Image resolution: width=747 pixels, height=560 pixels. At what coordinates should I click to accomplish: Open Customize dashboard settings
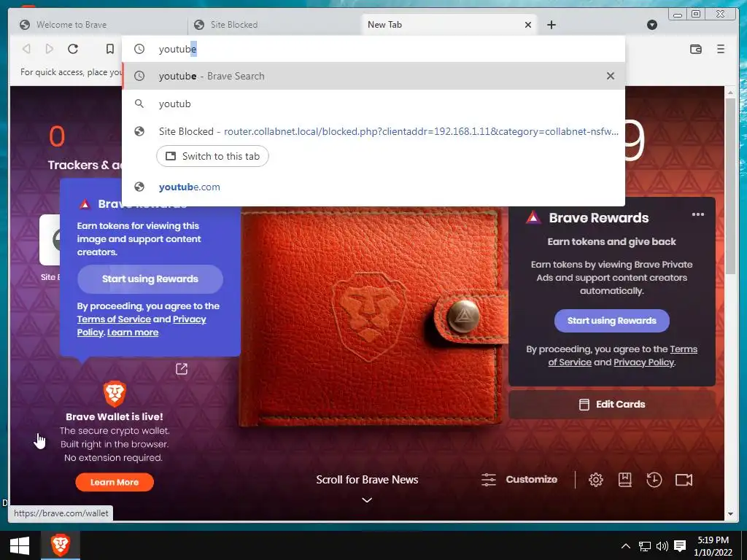coord(519,480)
